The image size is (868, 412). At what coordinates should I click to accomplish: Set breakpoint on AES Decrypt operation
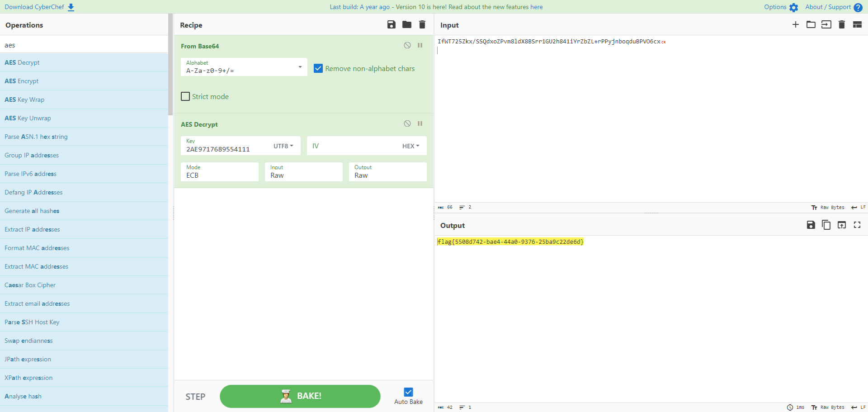420,123
